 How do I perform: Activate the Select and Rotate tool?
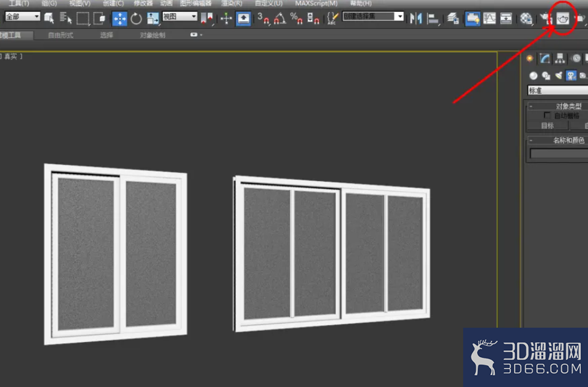pos(136,18)
